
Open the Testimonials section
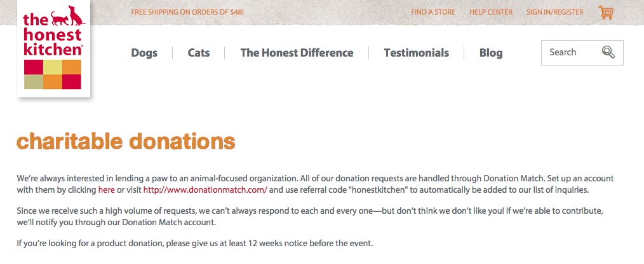tap(416, 53)
